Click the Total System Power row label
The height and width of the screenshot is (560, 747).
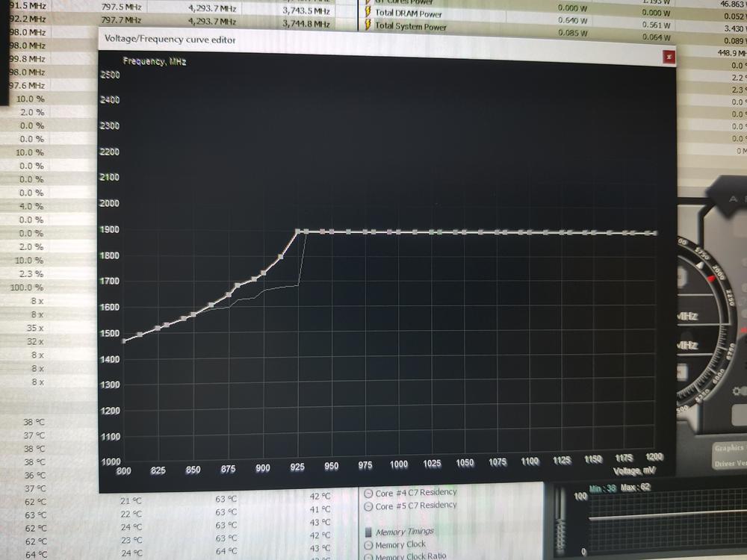tap(410, 26)
